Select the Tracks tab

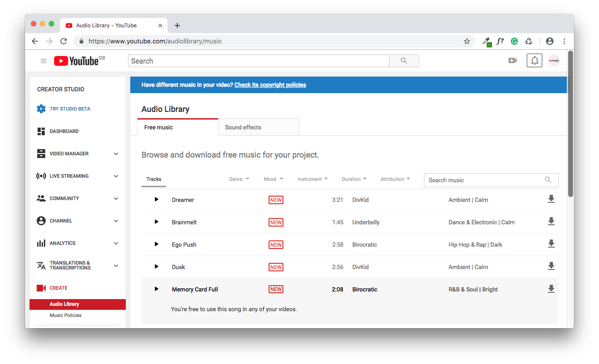click(x=154, y=179)
